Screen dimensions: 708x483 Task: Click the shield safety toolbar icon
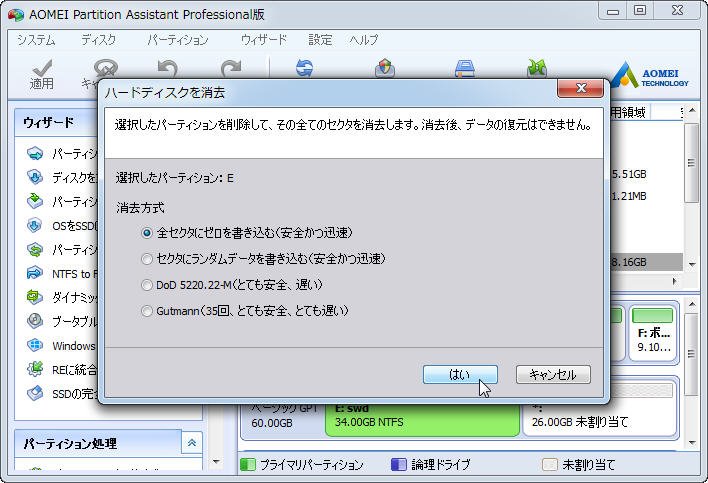pyautogui.click(x=385, y=68)
